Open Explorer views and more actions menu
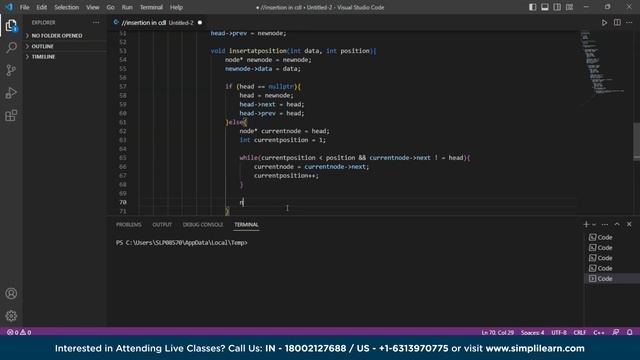Image resolution: width=640 pixels, height=360 pixels. pyautogui.click(x=96, y=23)
